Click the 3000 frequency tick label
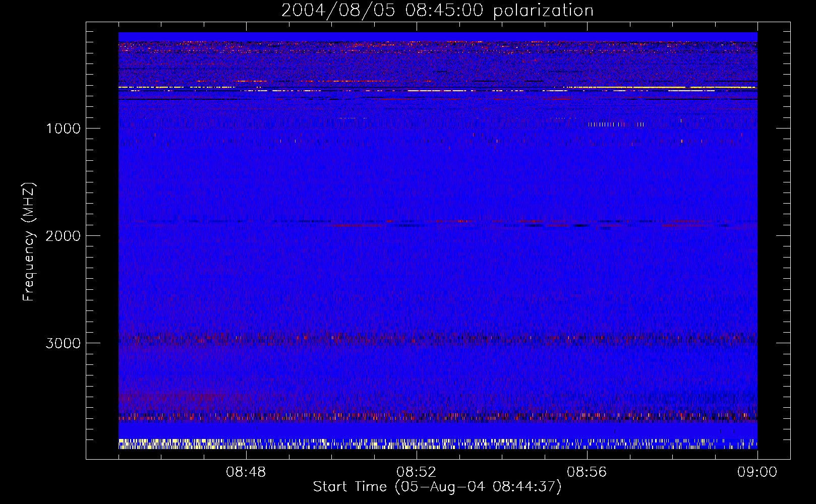The image size is (816, 504). pos(63,343)
